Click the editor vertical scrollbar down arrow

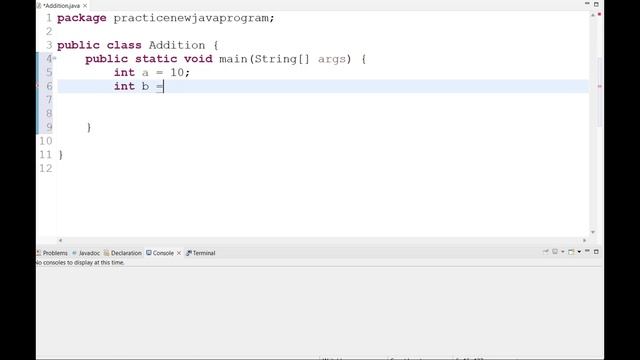pos(593,232)
